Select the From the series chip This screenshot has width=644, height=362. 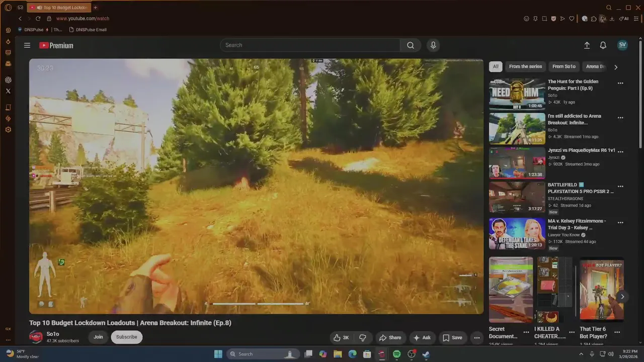click(525, 66)
